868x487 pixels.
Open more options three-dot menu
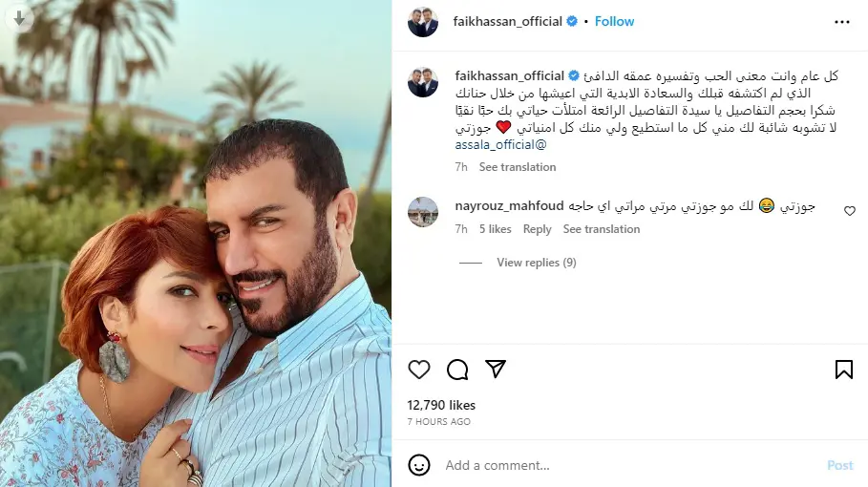point(842,22)
